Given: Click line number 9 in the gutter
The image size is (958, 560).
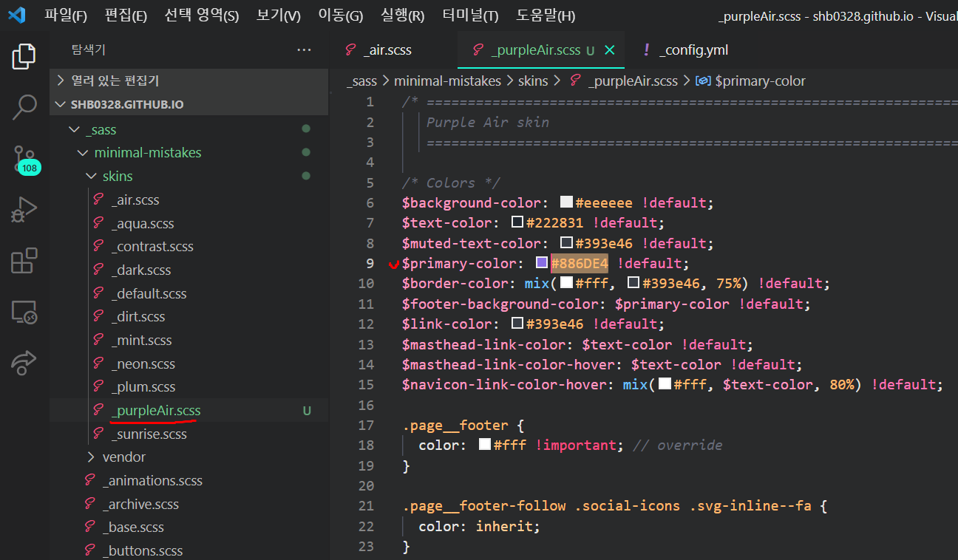Looking at the screenshot, I should (x=370, y=263).
